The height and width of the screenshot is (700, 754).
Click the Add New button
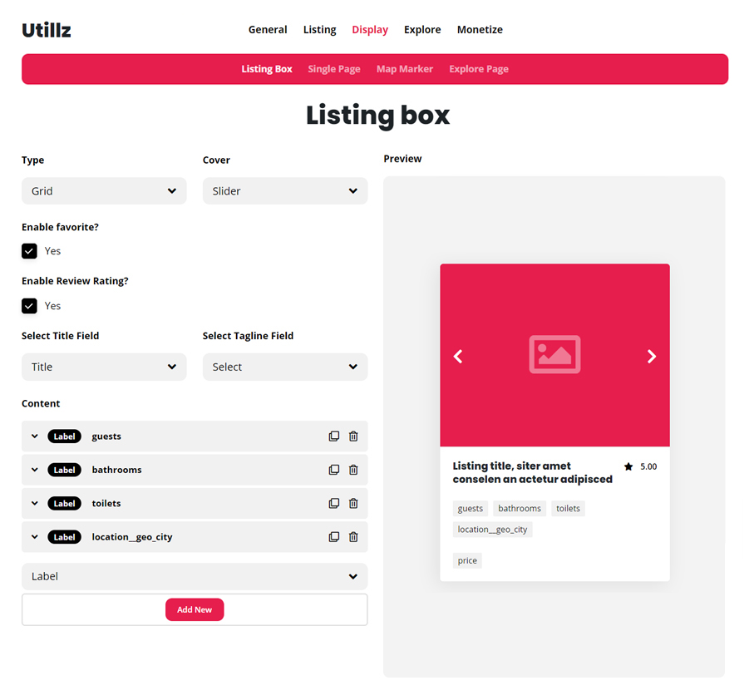(195, 609)
